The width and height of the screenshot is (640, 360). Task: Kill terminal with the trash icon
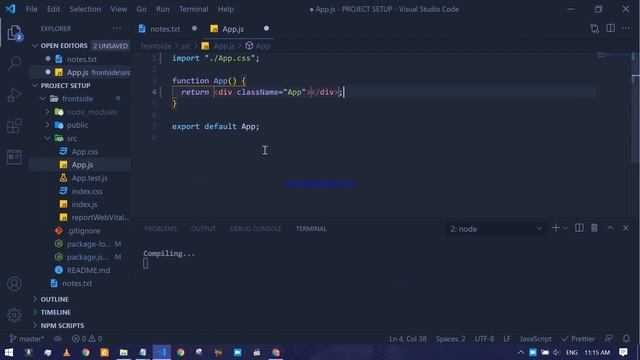595,228
